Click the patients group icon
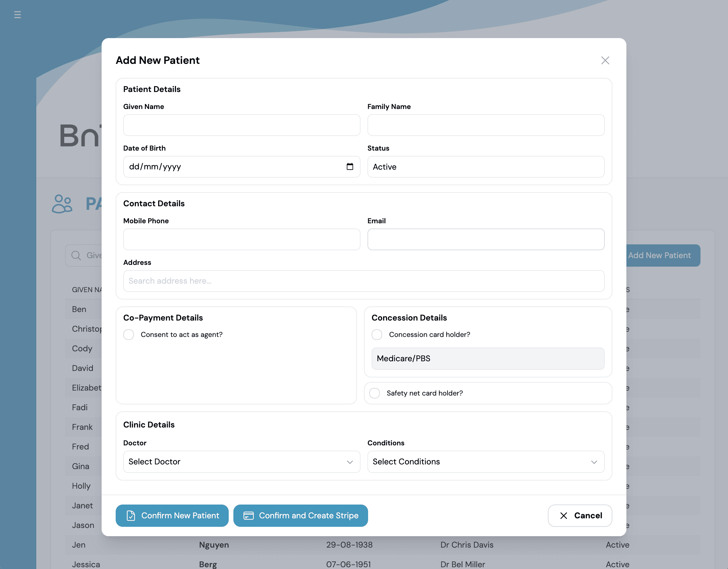 pyautogui.click(x=62, y=204)
